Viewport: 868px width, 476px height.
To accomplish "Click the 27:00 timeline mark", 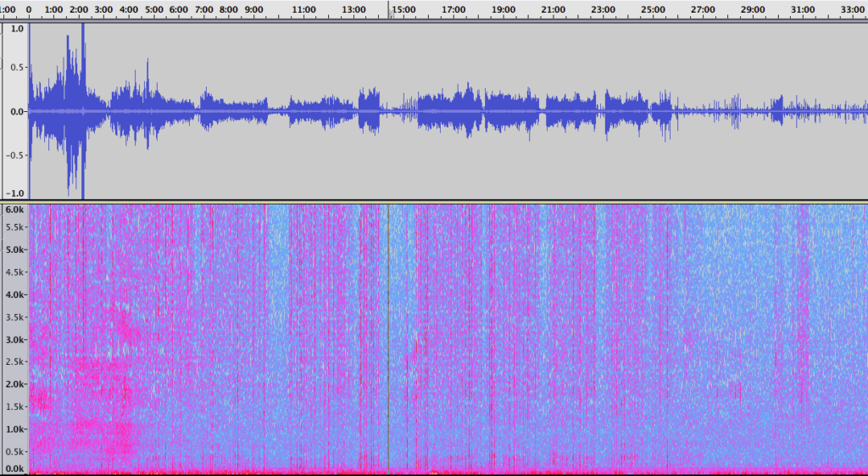I will tap(703, 9).
